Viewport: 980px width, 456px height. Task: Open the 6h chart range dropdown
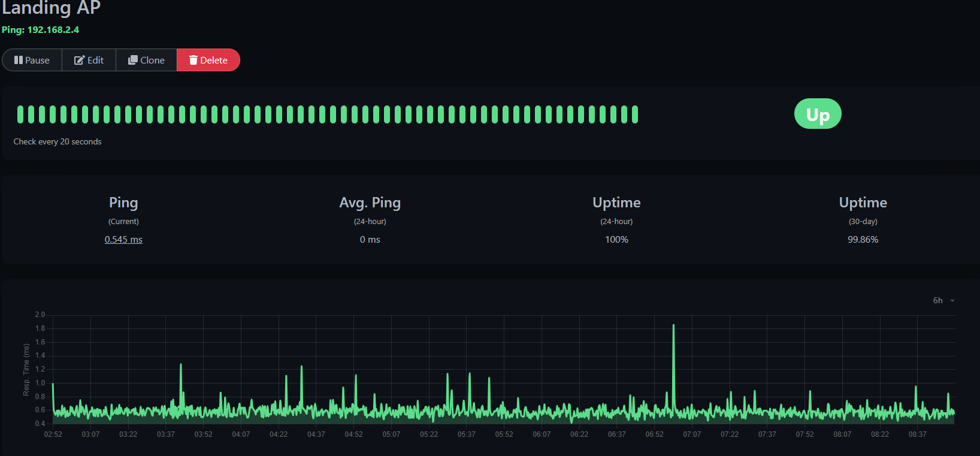943,300
